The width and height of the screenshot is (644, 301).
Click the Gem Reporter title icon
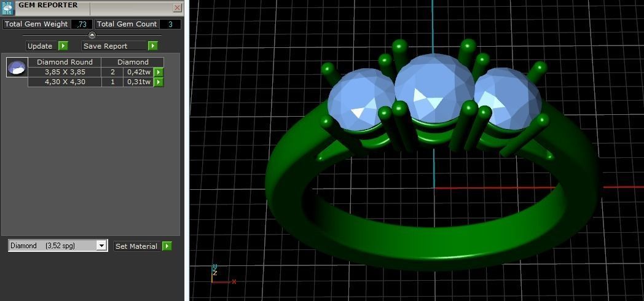[x=7, y=8]
